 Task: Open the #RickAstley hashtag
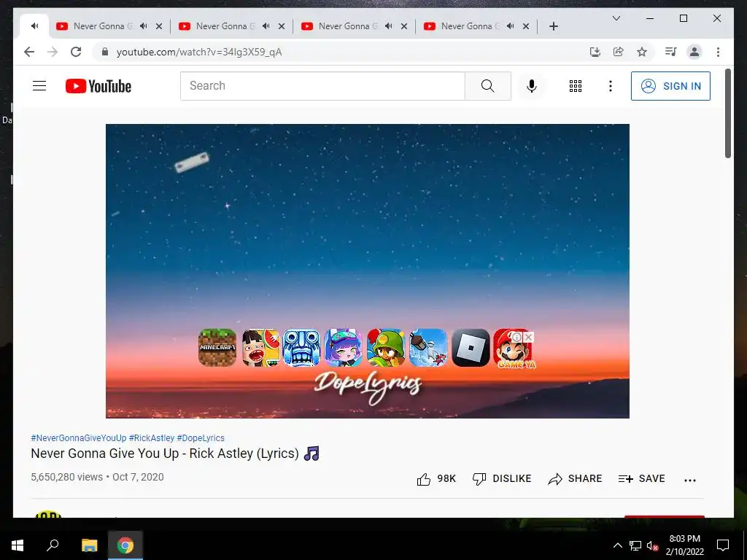tap(152, 438)
